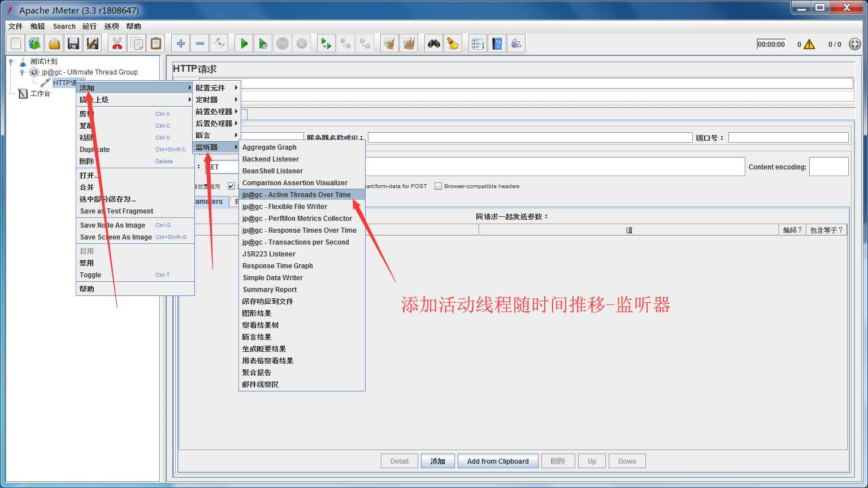Click the Search binoculars icon
Screen dimensions: 868x488
coord(434,43)
